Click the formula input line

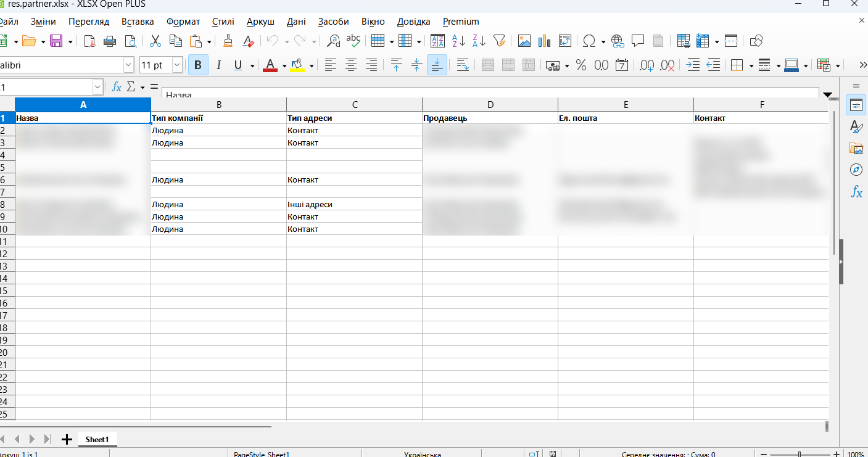click(x=492, y=93)
